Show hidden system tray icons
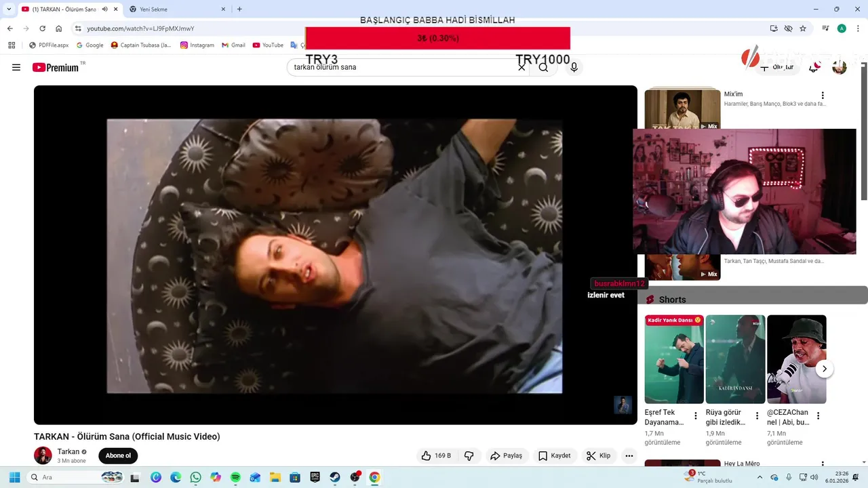This screenshot has width=868, height=488. tap(759, 477)
